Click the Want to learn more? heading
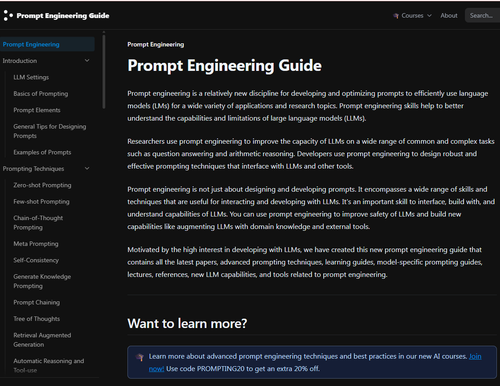This screenshot has width=500, height=386. tap(187, 323)
